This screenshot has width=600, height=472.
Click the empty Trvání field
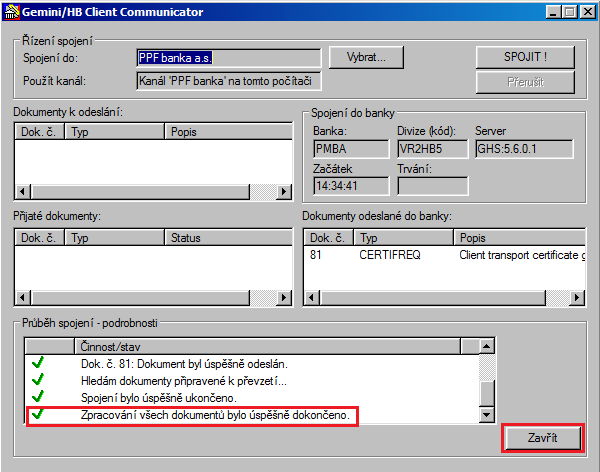pyautogui.click(x=432, y=186)
